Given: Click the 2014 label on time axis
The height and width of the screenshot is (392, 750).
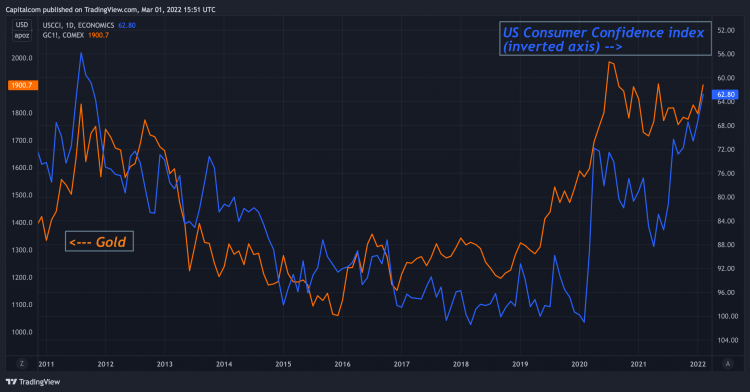Looking at the screenshot, I should [x=224, y=364].
